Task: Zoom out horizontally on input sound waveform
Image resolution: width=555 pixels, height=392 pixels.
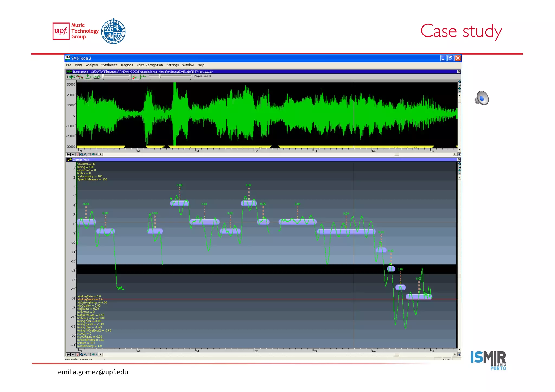Action: coord(85,154)
